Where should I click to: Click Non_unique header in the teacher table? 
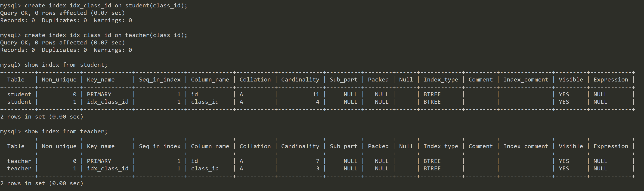[x=59, y=146]
